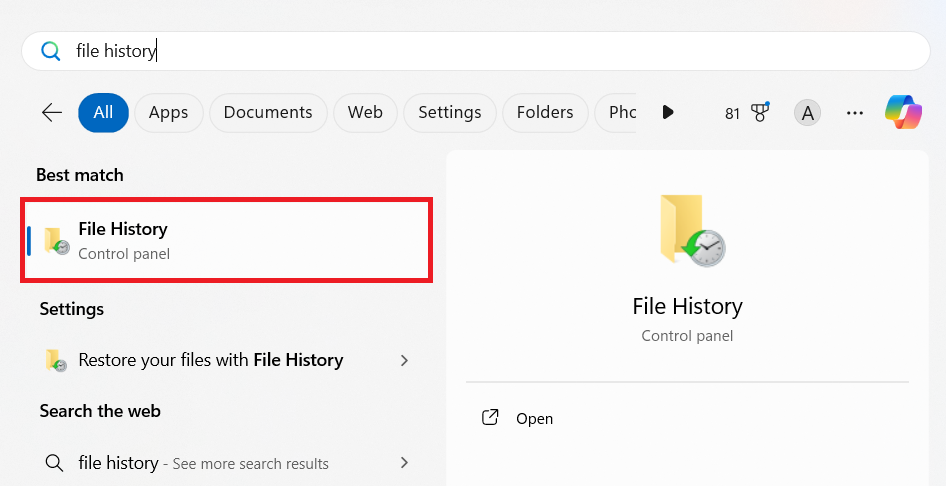Click the web result magnifier icon
The height and width of the screenshot is (486, 946).
point(54,463)
